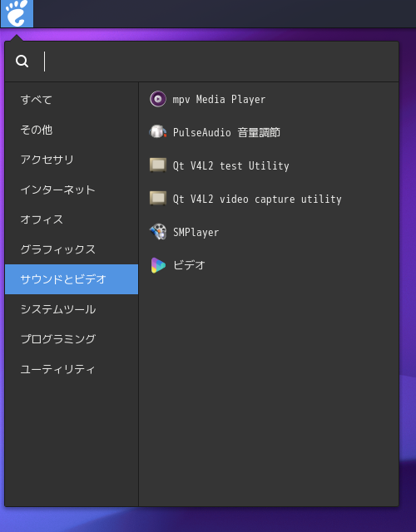Click the mpv Media Player label
The width and height of the screenshot is (416, 532).
[219, 100]
